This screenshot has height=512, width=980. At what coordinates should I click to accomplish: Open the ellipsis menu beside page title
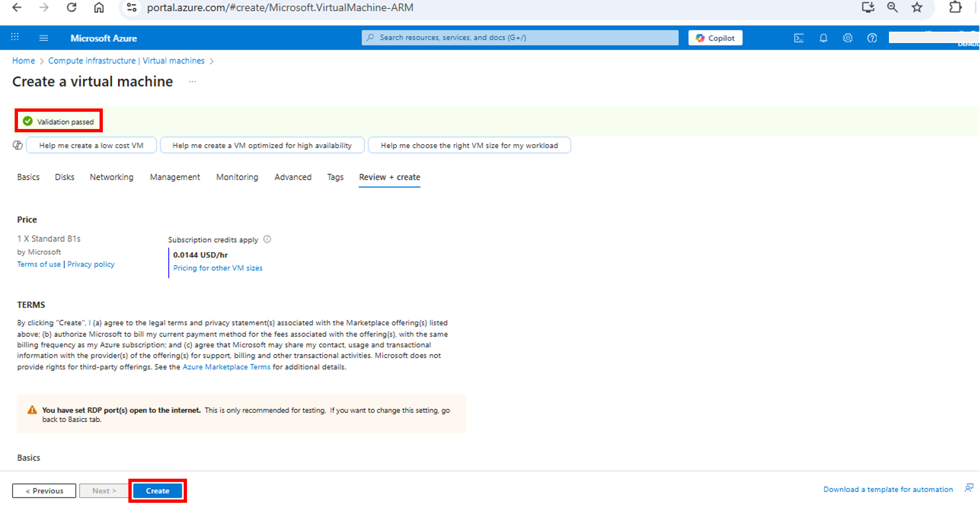[x=192, y=82]
